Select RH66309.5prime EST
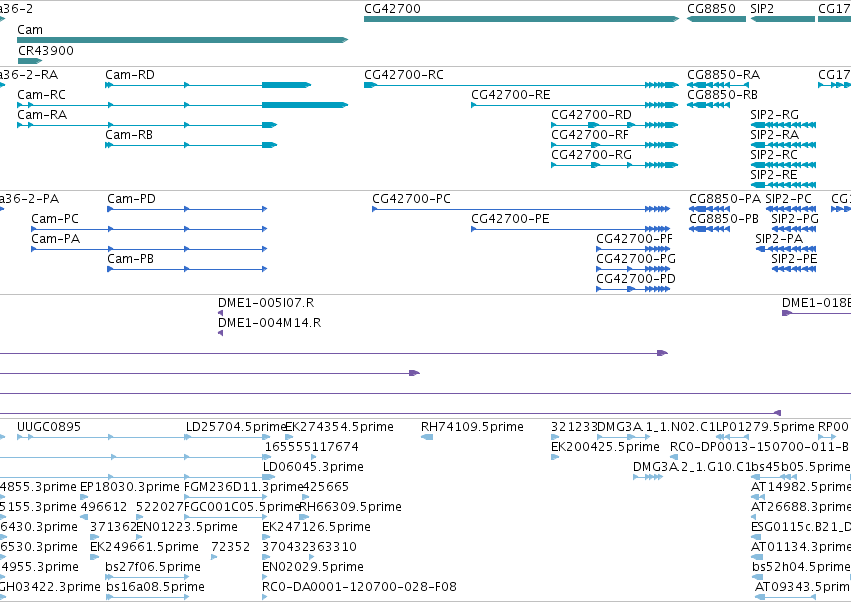Screen dimensions: 851x602 [x=304, y=517]
